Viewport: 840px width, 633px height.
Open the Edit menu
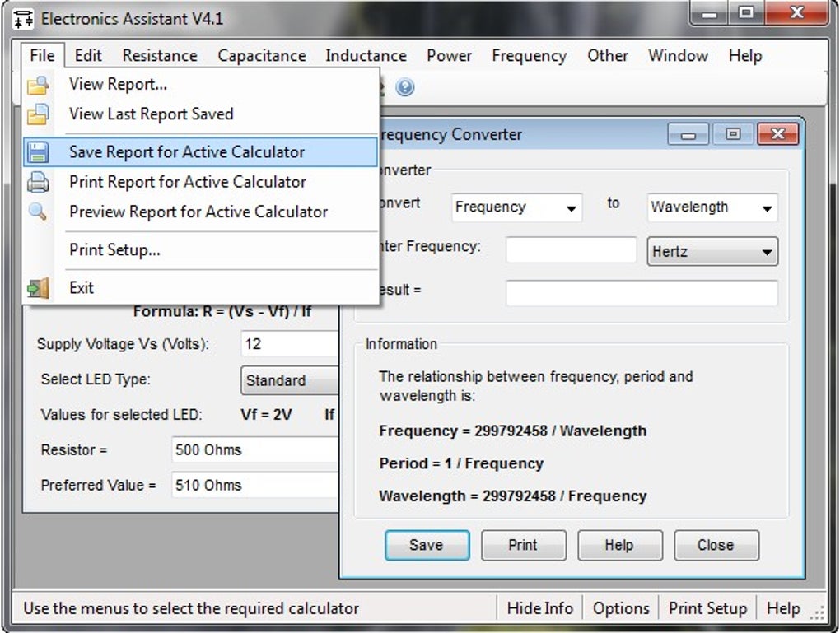tap(88, 55)
